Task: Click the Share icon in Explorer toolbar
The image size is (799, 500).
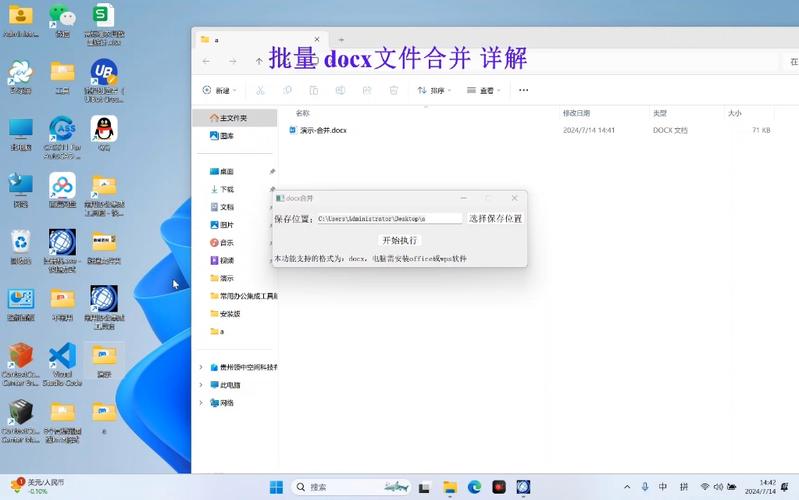Action: tap(367, 90)
